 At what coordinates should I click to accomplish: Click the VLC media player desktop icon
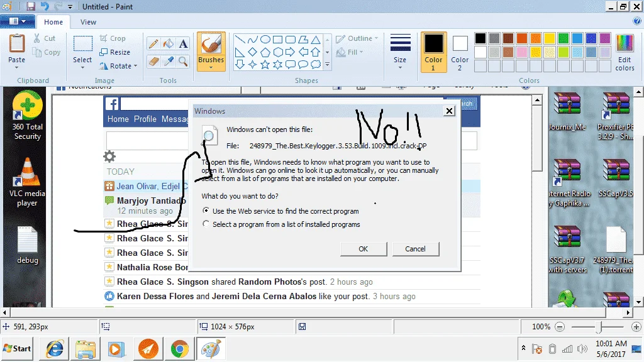(x=27, y=182)
